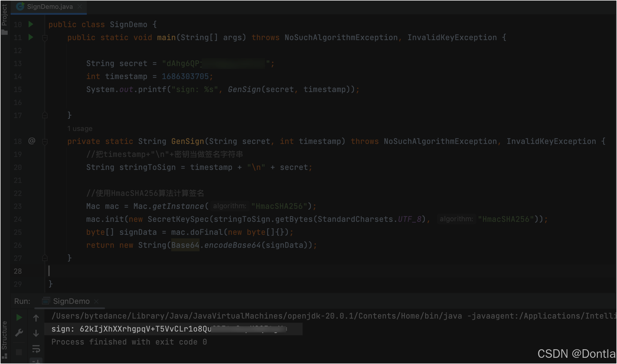617x364 pixels.
Task: Close the SignDemo run tab
Action: tap(96, 301)
